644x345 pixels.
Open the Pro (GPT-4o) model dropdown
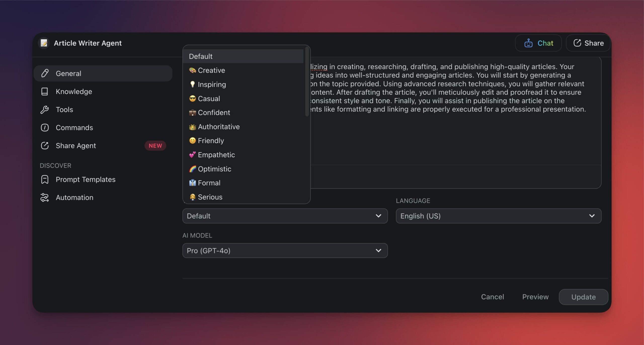coord(285,251)
